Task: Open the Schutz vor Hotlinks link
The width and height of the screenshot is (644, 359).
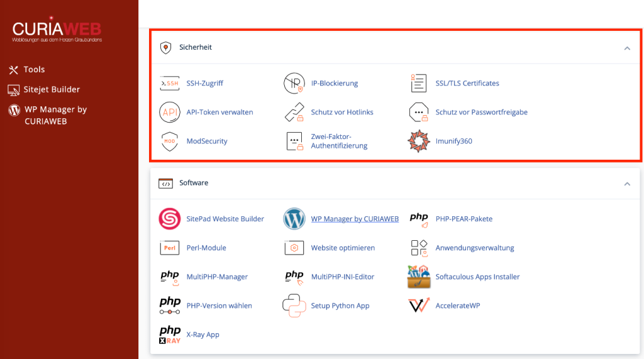Action: [x=341, y=112]
